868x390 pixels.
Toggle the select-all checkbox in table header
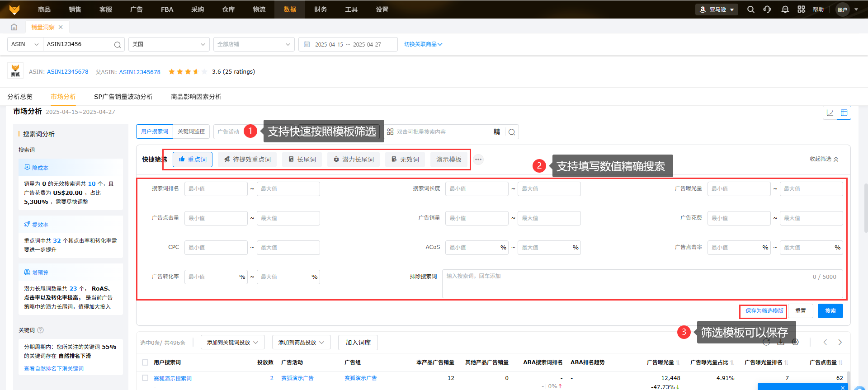point(145,362)
